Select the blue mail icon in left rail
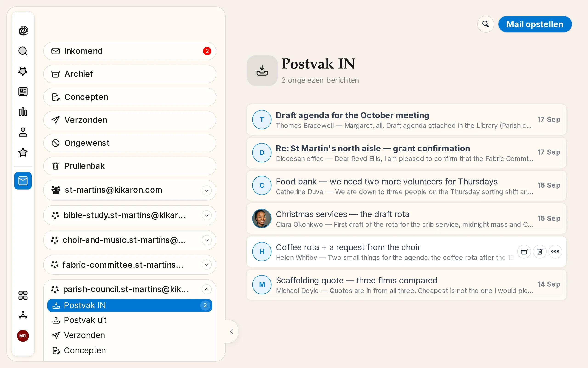Viewport: 588px width, 368px height. pyautogui.click(x=23, y=181)
